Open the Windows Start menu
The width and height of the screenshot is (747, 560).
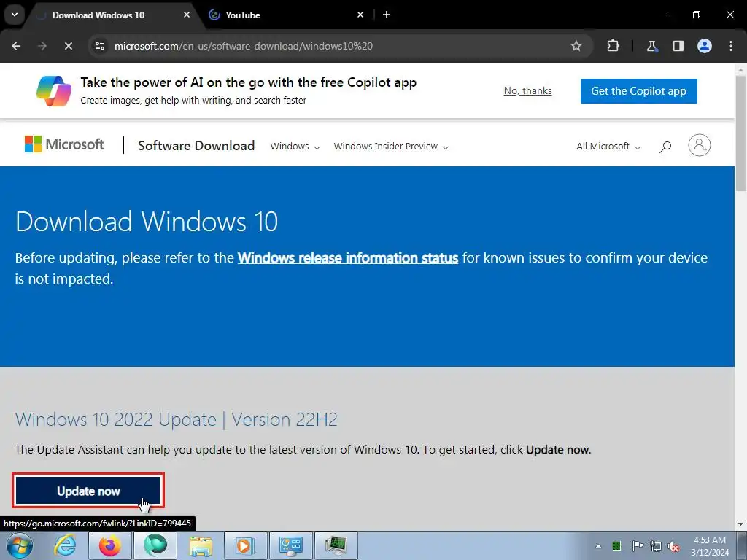click(x=20, y=545)
